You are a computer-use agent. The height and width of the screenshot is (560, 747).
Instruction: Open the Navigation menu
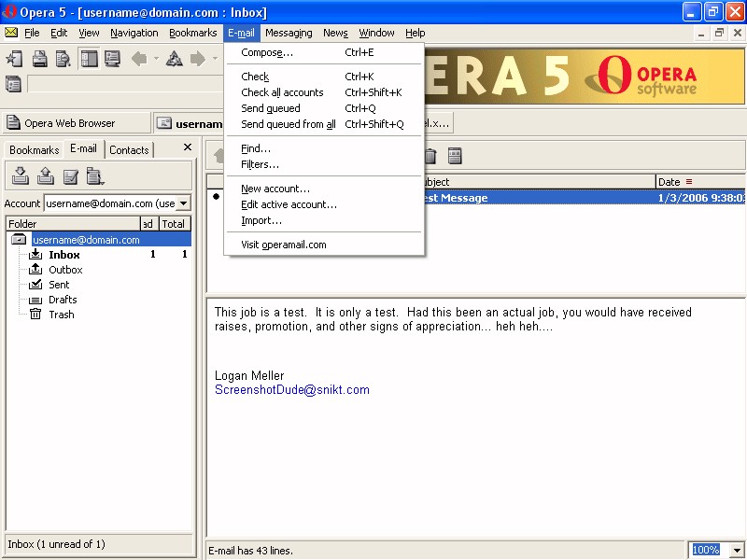point(134,33)
